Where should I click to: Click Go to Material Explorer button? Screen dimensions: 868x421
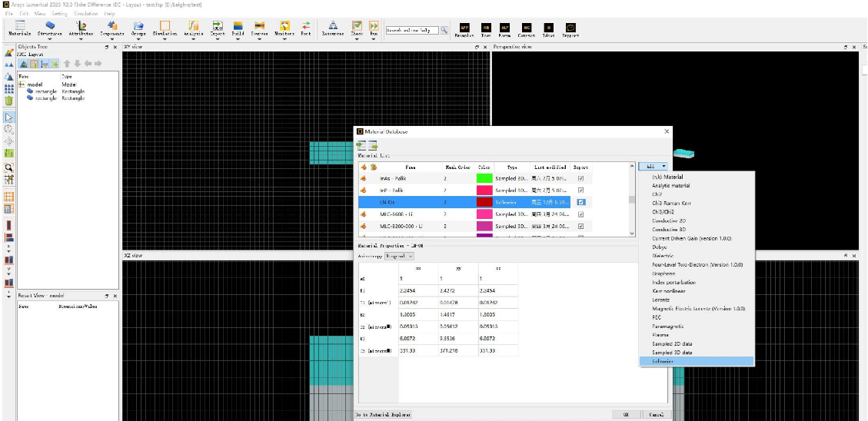click(383, 414)
